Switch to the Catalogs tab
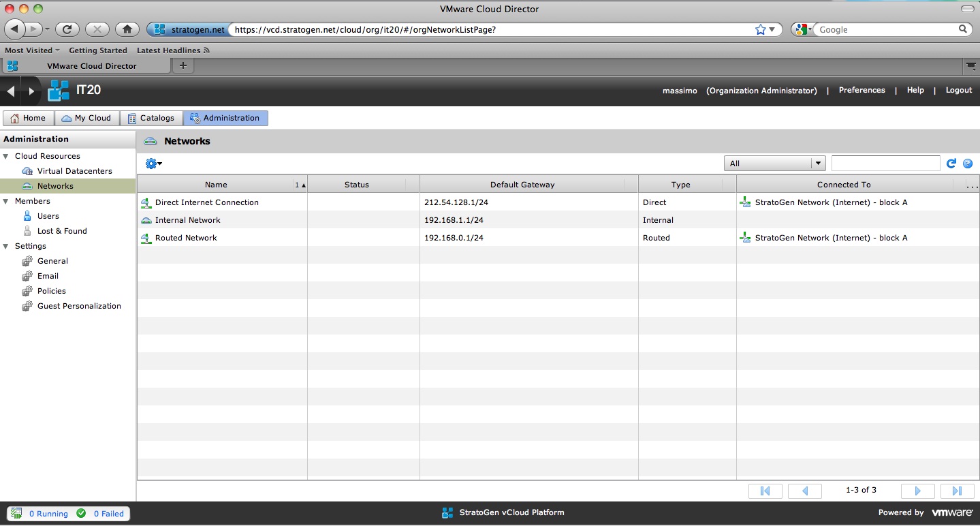The width and height of the screenshot is (980, 526). pyautogui.click(x=151, y=118)
